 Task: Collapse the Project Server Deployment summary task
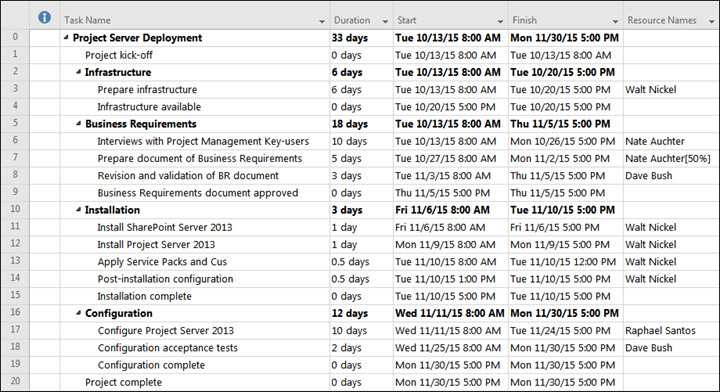tap(66, 37)
